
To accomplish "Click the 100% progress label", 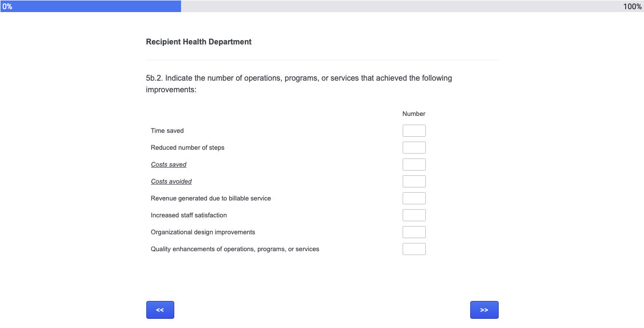I will 632,6.
